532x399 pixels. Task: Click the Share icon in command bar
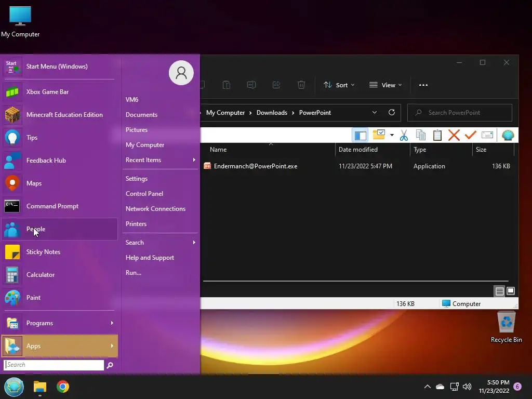pos(276,85)
